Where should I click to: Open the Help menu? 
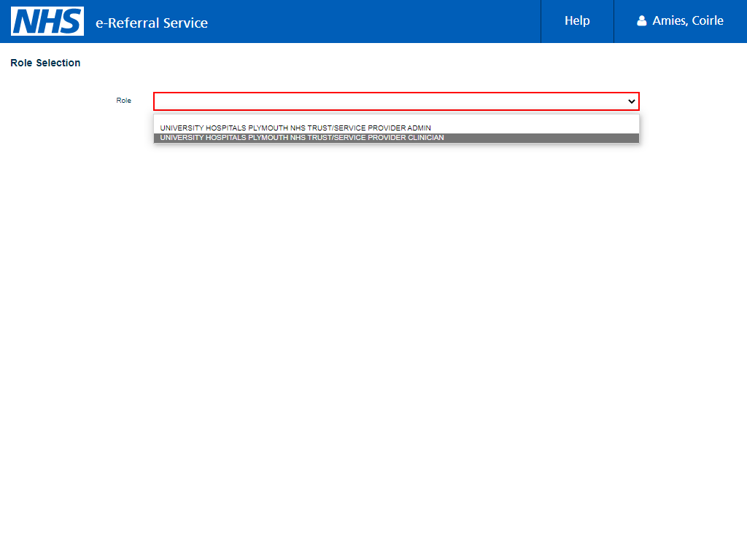point(577,21)
